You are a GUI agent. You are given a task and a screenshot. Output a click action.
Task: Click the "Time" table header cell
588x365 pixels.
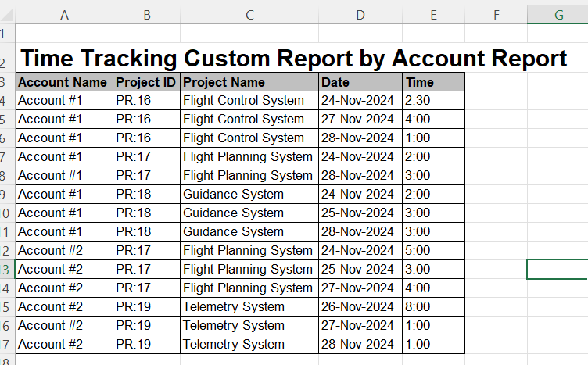point(433,82)
